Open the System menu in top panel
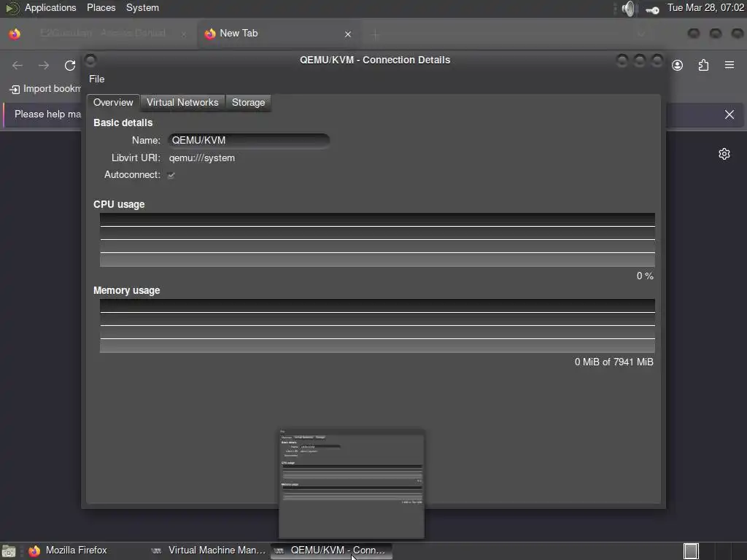Screen dimensions: 747x560 tap(142, 7)
